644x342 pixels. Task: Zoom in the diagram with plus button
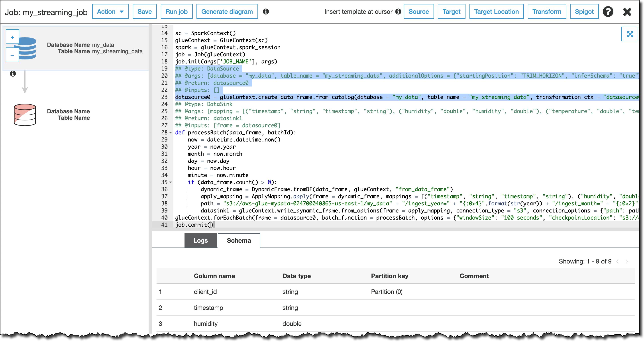tap(12, 37)
